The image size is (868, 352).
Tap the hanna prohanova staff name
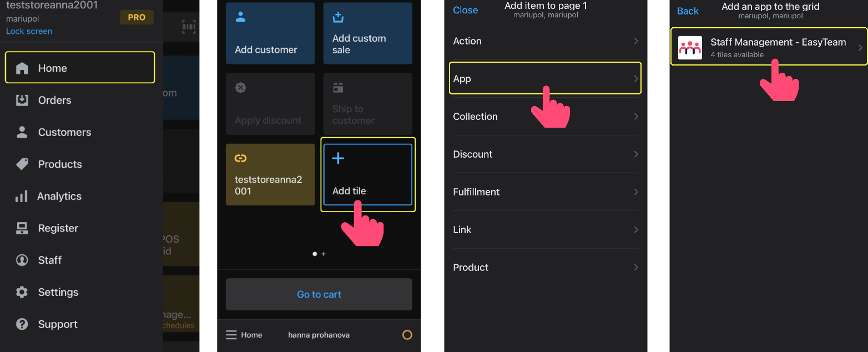[x=319, y=335]
